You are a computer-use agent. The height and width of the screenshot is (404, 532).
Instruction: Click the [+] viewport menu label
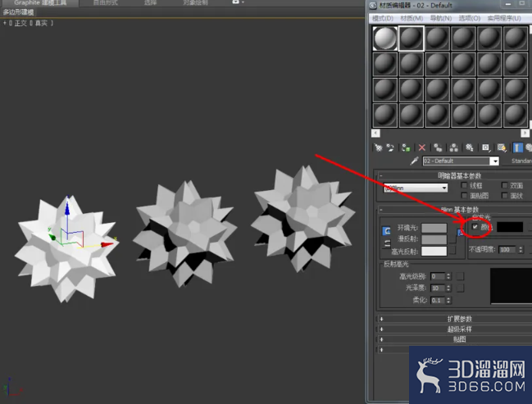click(x=5, y=24)
